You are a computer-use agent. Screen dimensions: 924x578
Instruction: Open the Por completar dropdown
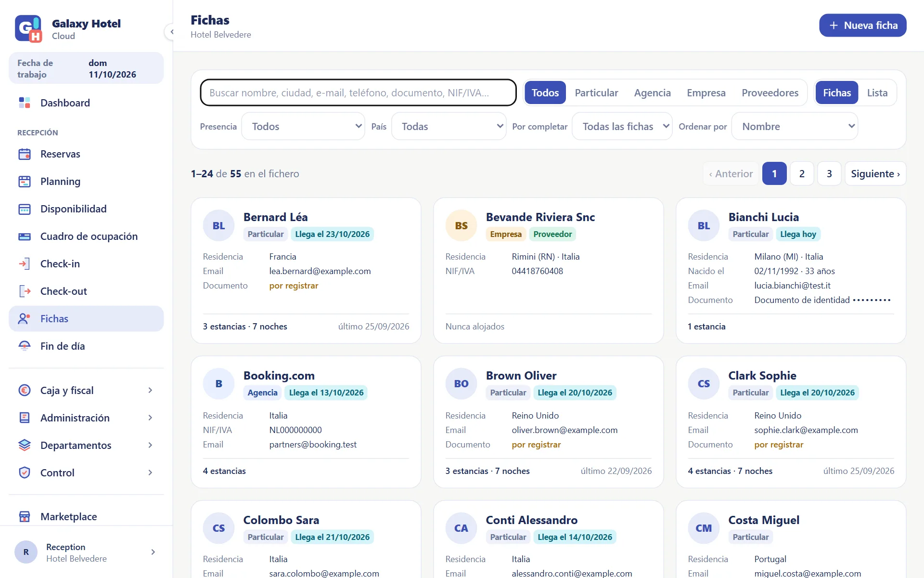coord(622,126)
